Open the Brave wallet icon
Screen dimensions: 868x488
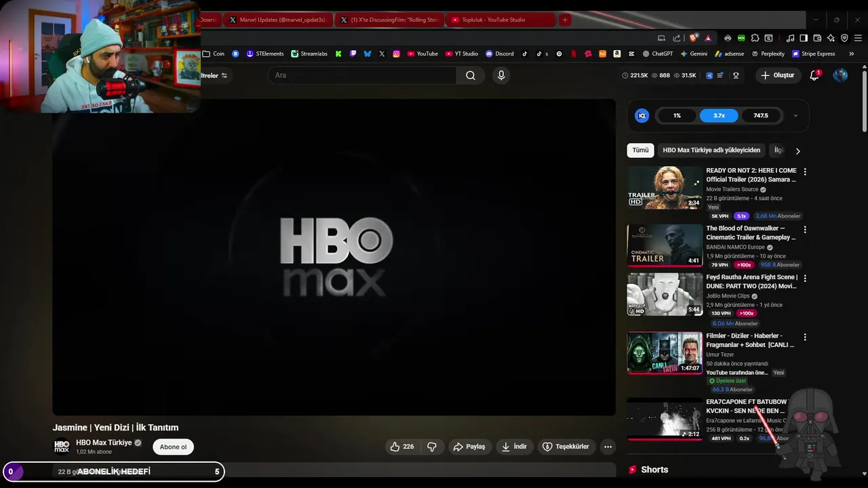tap(817, 38)
